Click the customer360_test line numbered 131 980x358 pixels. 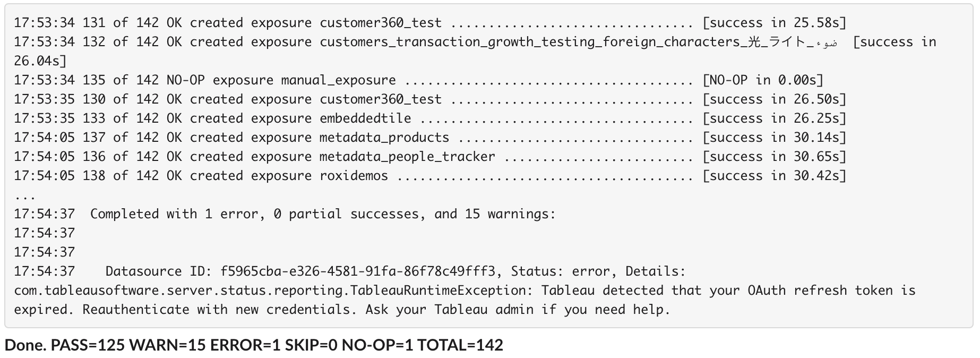380,23
